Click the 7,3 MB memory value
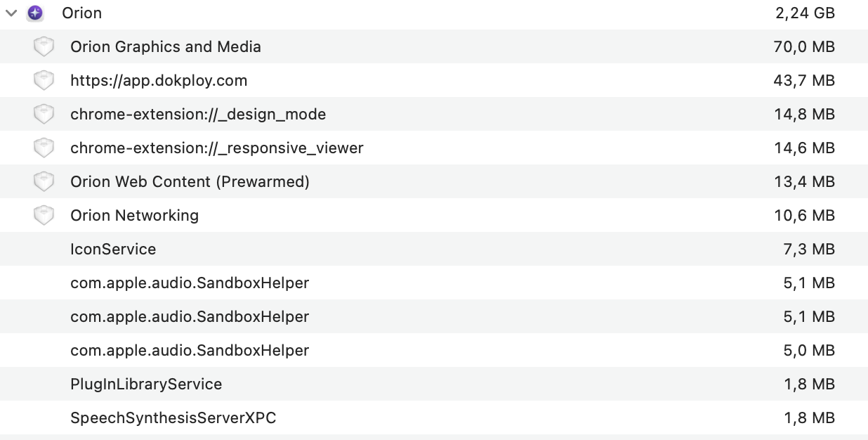Screen dimensions: 868x440 808,250
